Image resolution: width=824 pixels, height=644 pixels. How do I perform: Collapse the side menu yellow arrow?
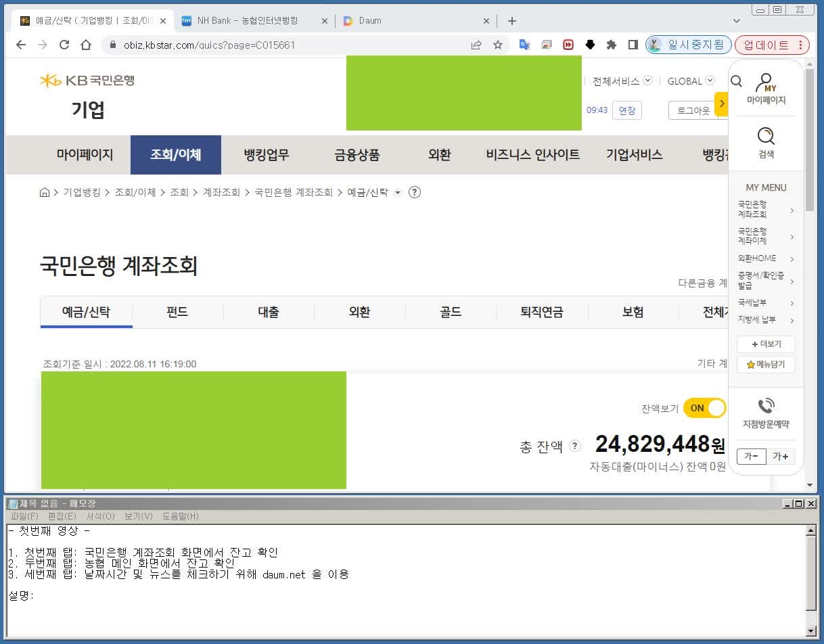coord(722,103)
